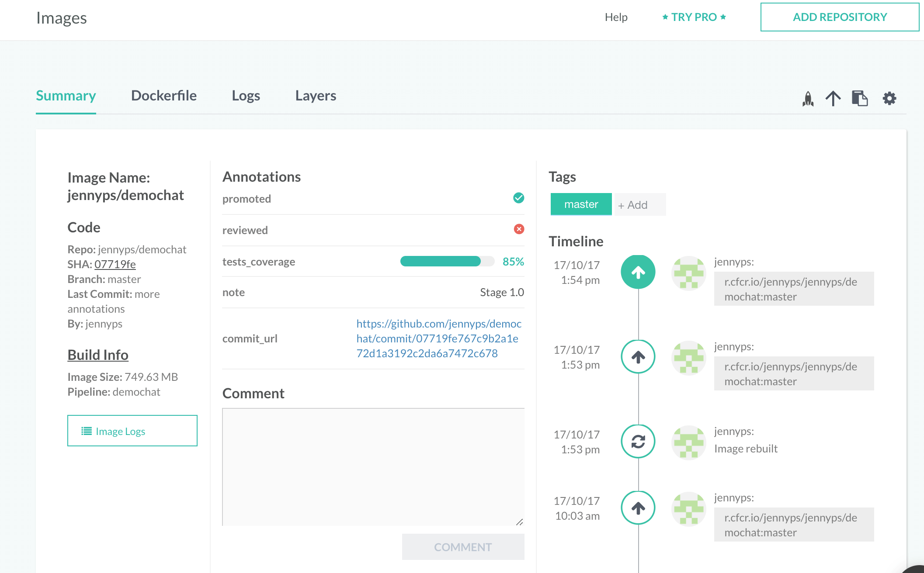924x573 pixels.
Task: Click inside the Comment text area
Action: tap(373, 467)
